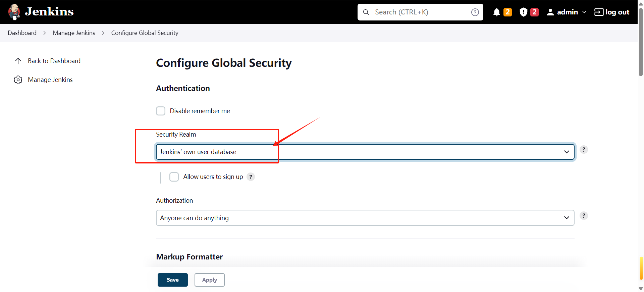
Task: Click the Apply button
Action: [x=209, y=280]
